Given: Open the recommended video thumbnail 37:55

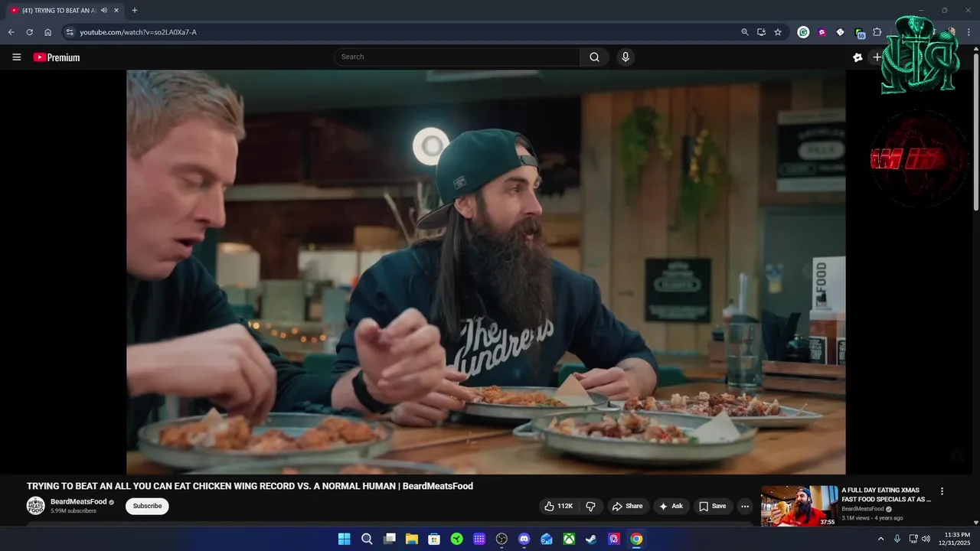Looking at the screenshot, I should point(799,506).
